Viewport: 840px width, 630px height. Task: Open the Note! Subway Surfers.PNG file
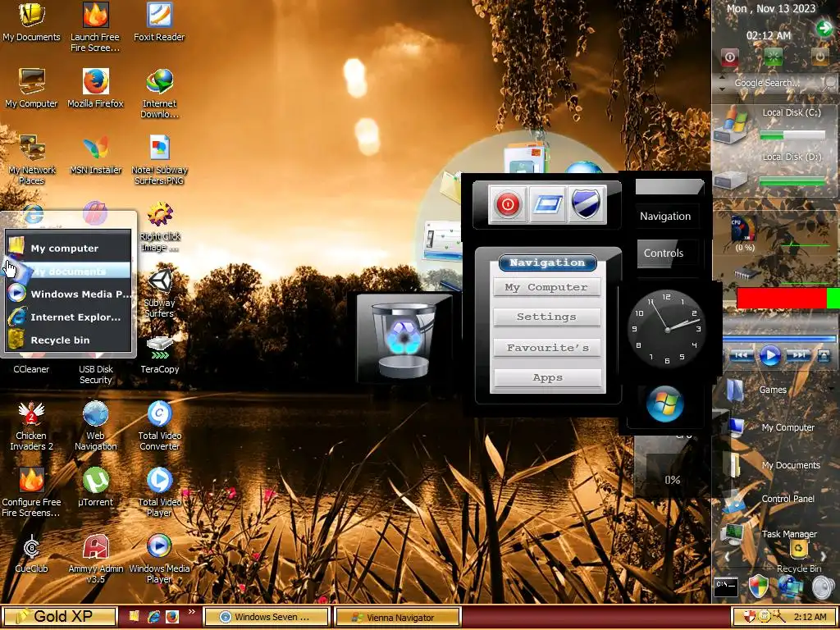(160, 160)
